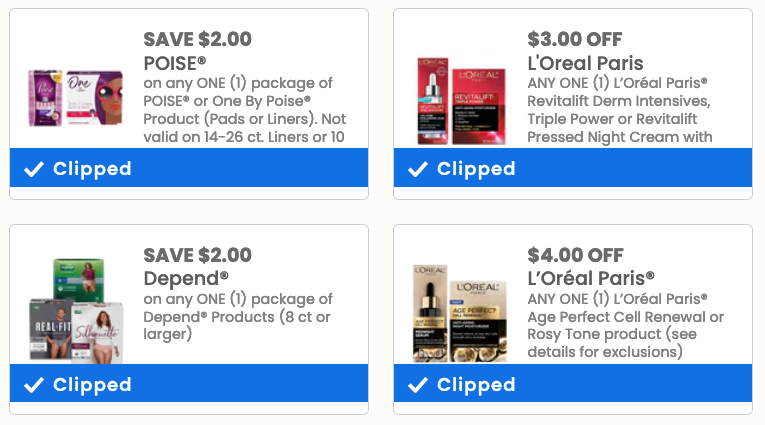The height and width of the screenshot is (425, 765).
Task: Unclip the L'Oreal $3.00 off coupon
Action: [573, 169]
